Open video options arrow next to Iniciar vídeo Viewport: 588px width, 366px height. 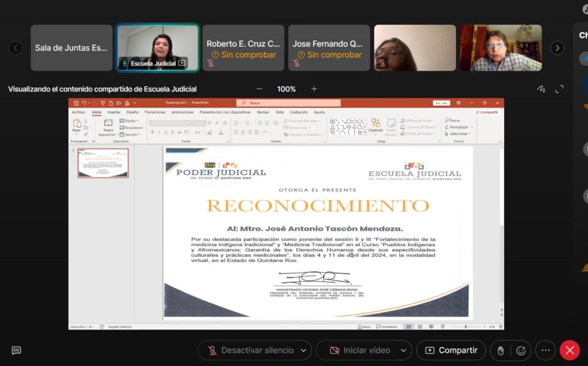404,350
